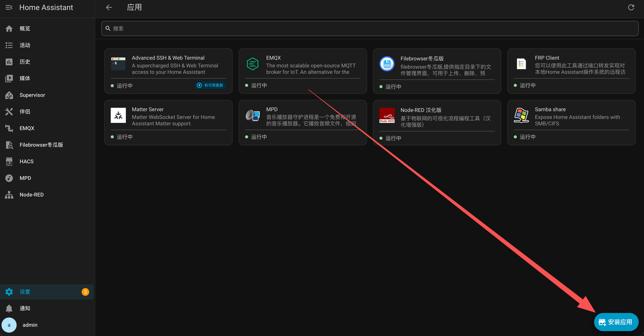Open 通知 in the sidebar
The image size is (644, 336).
coord(47,308)
